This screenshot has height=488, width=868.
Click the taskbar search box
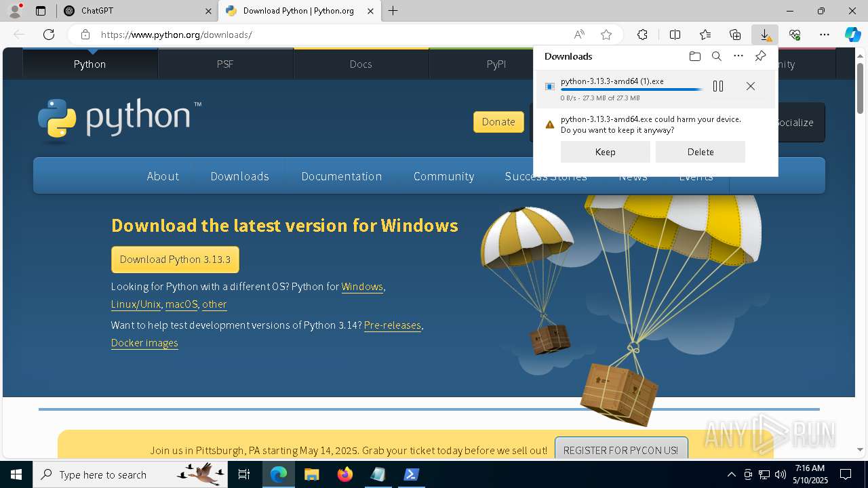tap(130, 474)
